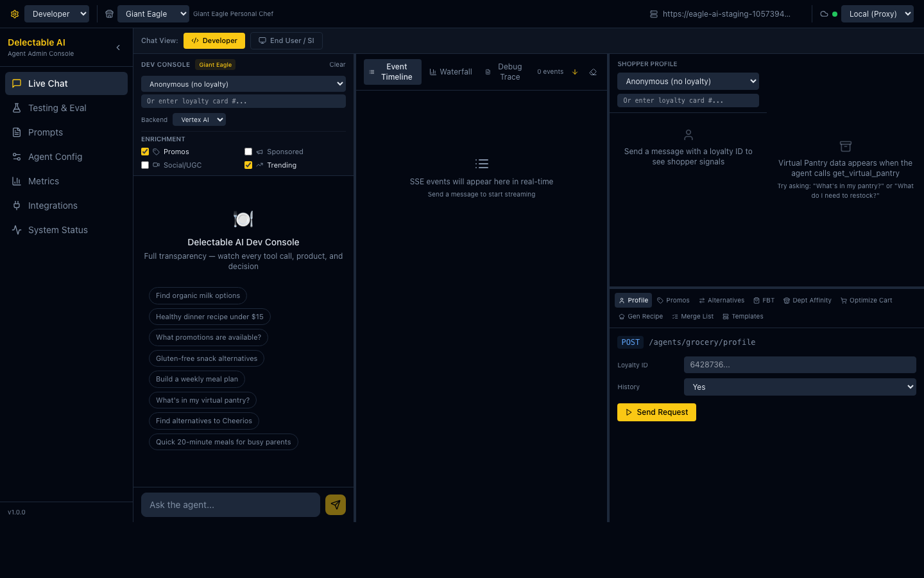Viewport: 924px width, 578px height.
Task: Choose 'Healthy dinner recipe under $15' suggestion
Action: [x=210, y=317]
